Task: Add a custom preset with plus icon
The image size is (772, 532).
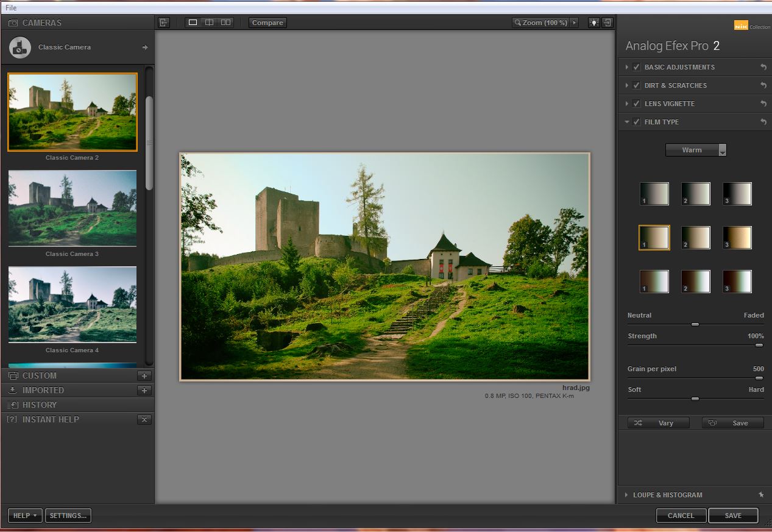Action: coord(144,375)
